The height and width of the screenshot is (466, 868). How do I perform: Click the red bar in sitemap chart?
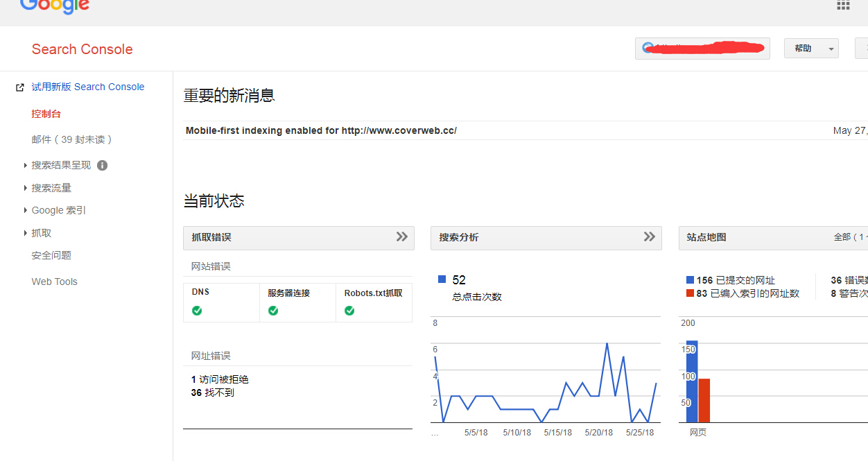tap(704, 400)
